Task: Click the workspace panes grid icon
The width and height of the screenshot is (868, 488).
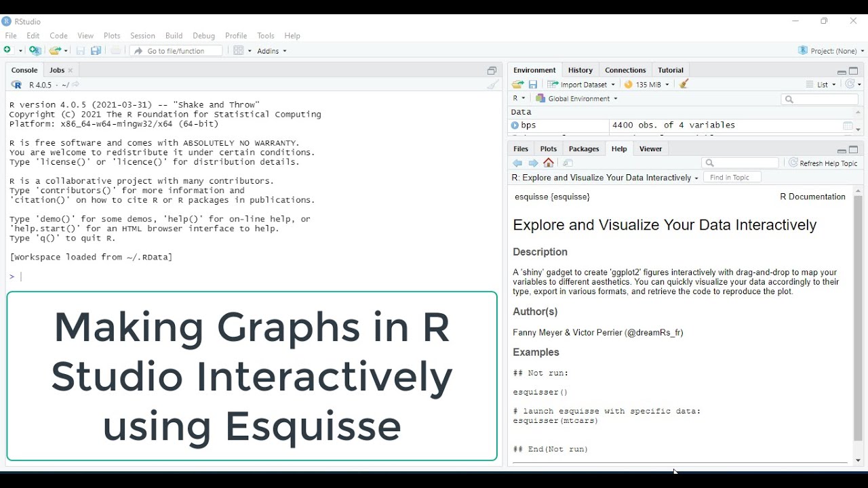Action: pyautogui.click(x=239, y=51)
